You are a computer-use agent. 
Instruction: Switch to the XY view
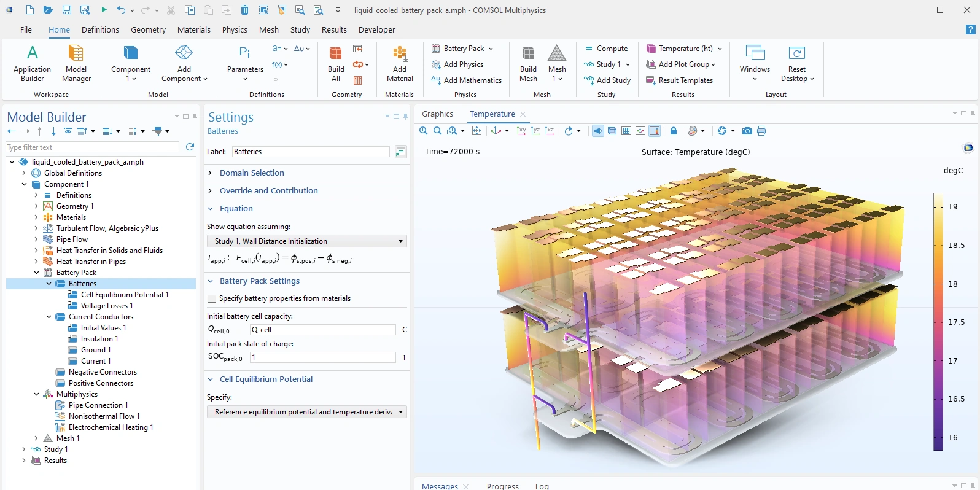(521, 131)
